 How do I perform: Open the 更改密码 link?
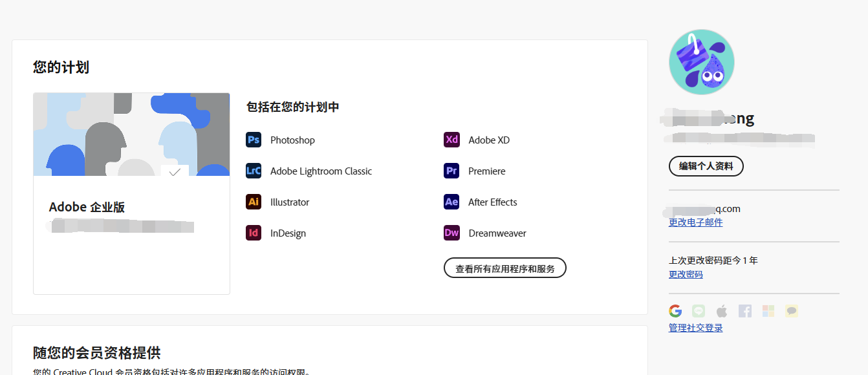click(x=686, y=275)
